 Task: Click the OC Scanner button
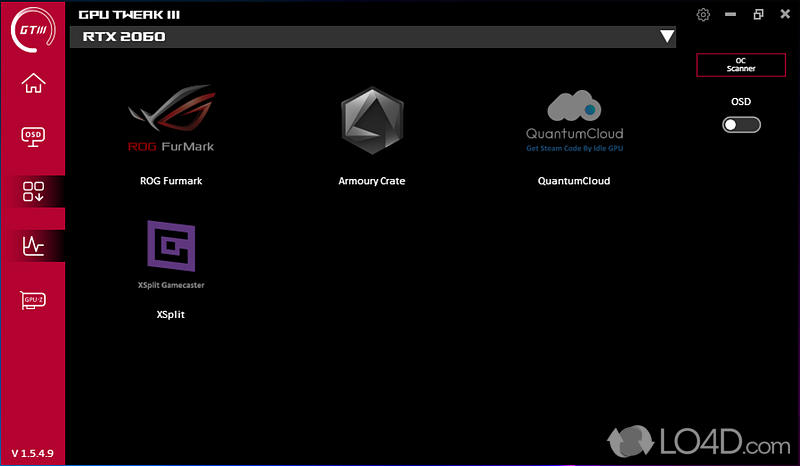[x=741, y=65]
